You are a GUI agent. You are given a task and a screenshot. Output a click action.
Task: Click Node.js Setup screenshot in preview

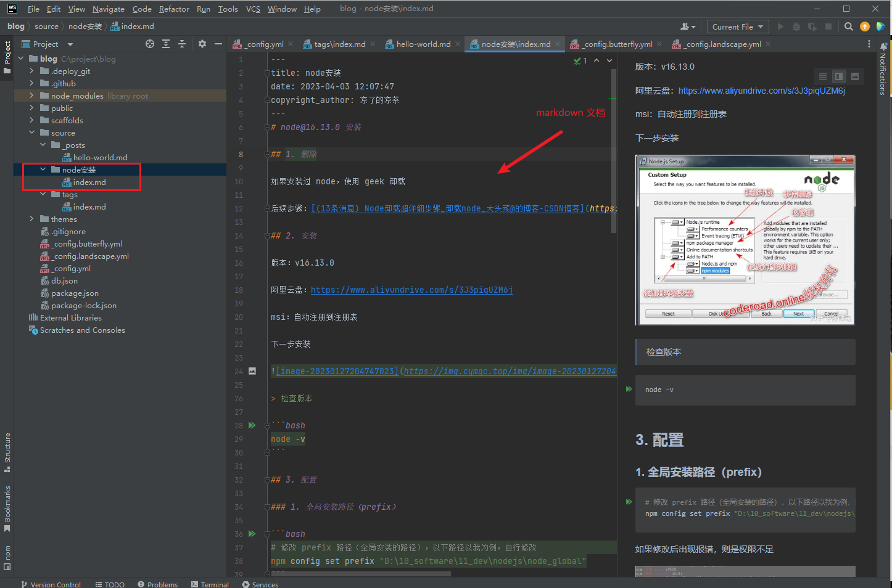coord(745,240)
